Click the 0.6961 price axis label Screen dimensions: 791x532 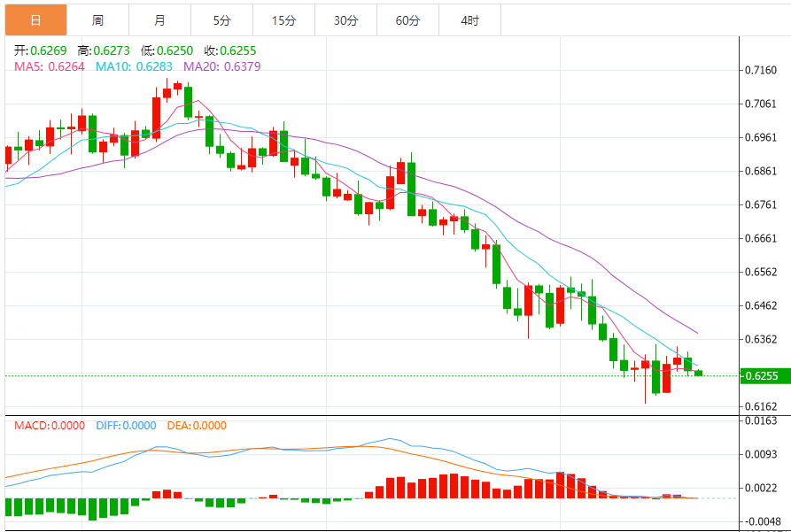click(761, 137)
